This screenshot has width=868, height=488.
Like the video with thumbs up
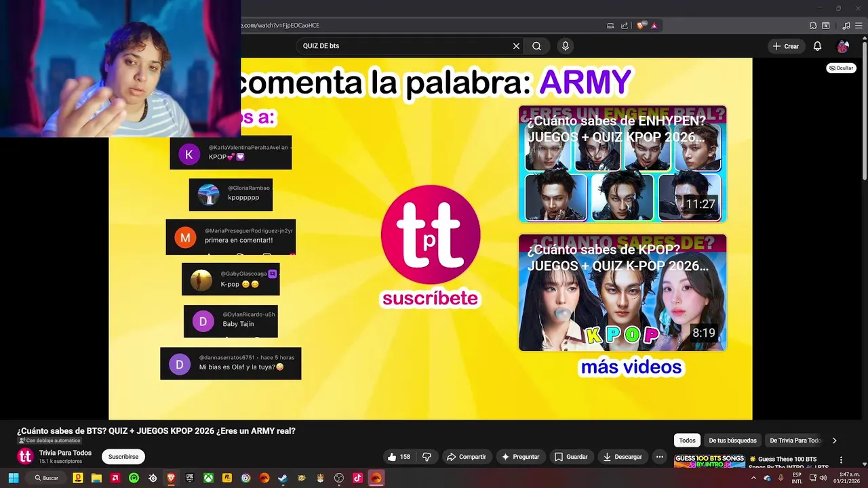(399, 457)
